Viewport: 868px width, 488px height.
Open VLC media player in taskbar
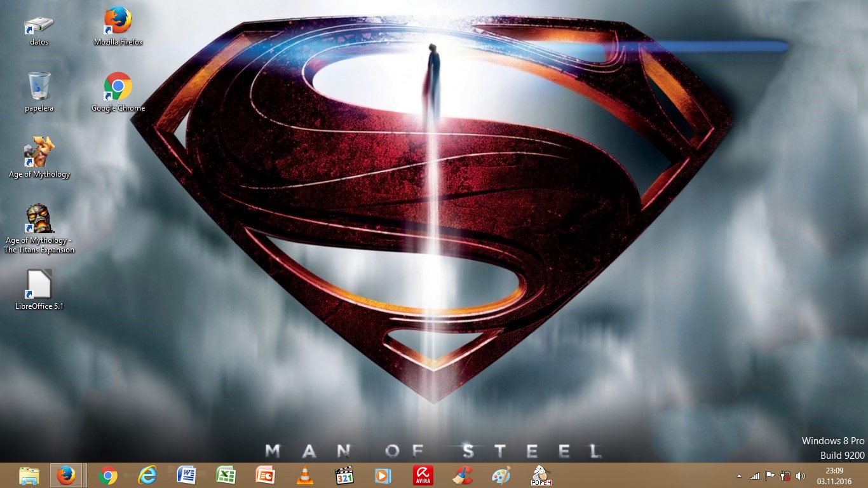tap(305, 475)
